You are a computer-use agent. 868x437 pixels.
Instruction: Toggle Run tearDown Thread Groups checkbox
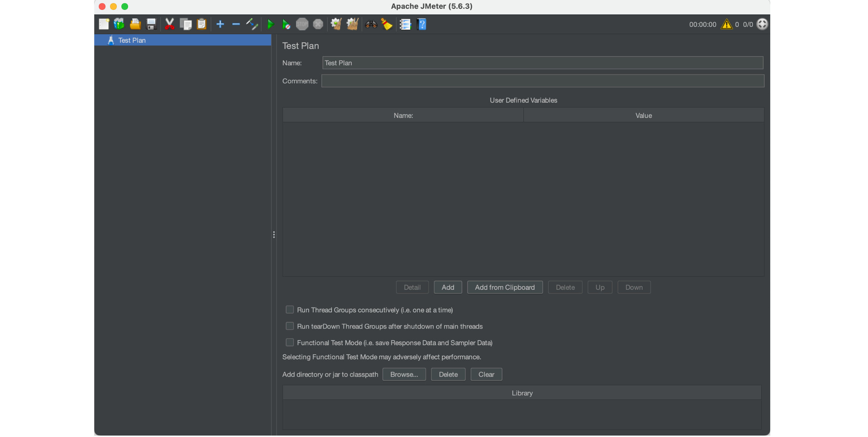[x=290, y=326]
